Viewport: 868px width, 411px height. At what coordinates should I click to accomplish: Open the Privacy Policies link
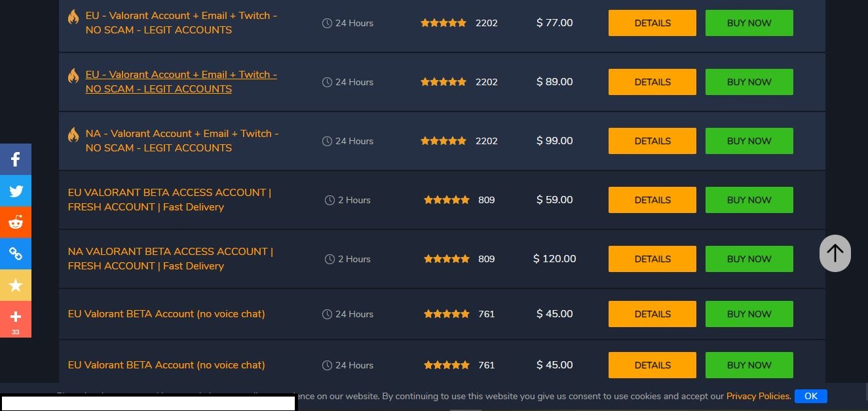759,396
